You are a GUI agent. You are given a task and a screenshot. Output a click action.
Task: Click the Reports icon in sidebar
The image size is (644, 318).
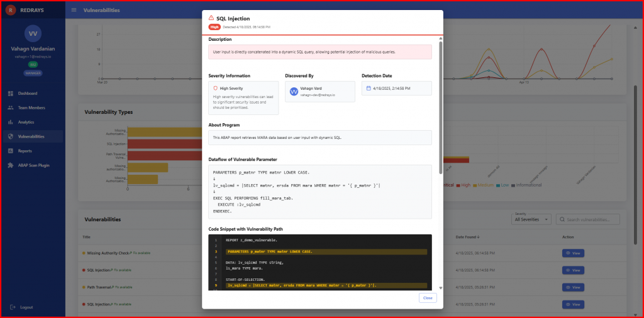pos(11,151)
